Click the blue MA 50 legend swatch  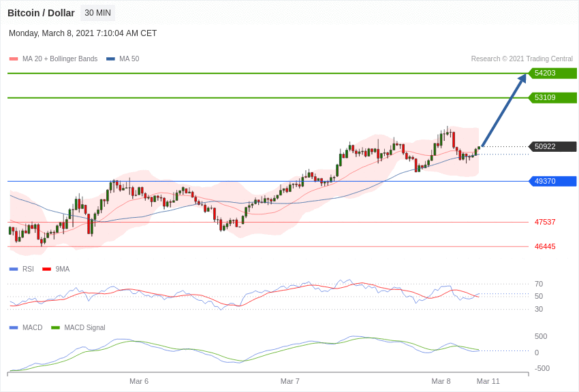pyautogui.click(x=110, y=59)
